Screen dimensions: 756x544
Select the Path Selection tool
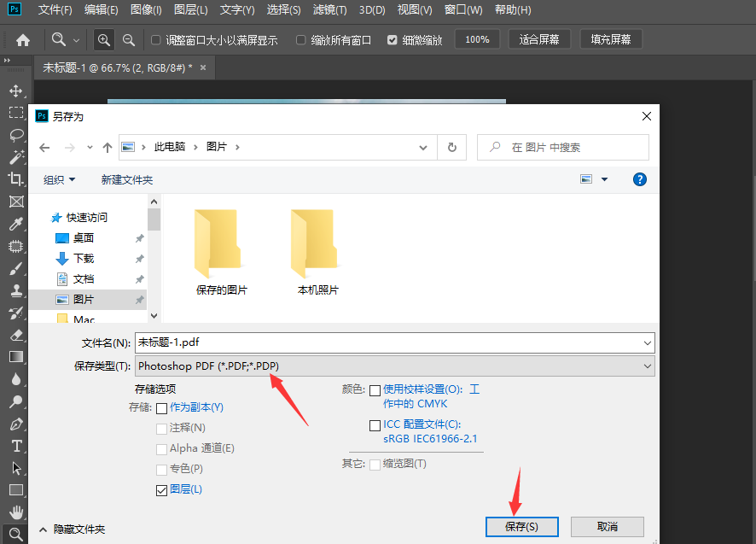(16, 468)
